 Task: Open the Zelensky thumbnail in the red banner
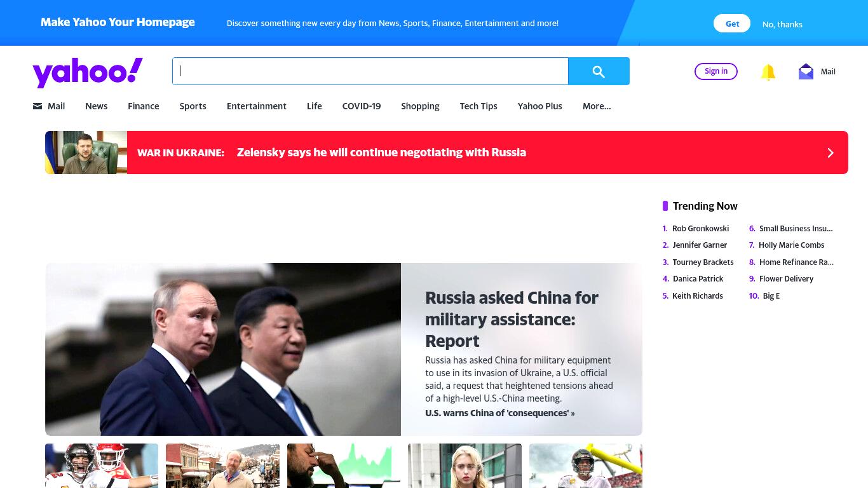point(86,152)
